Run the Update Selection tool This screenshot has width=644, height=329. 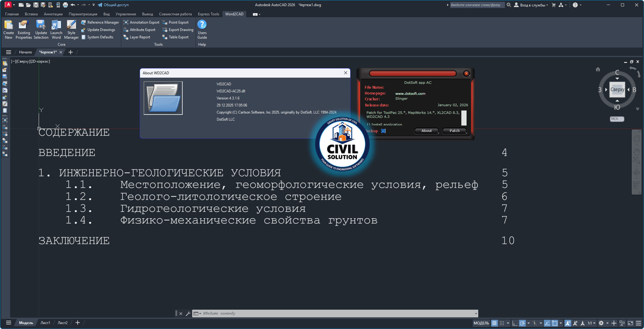[41, 29]
